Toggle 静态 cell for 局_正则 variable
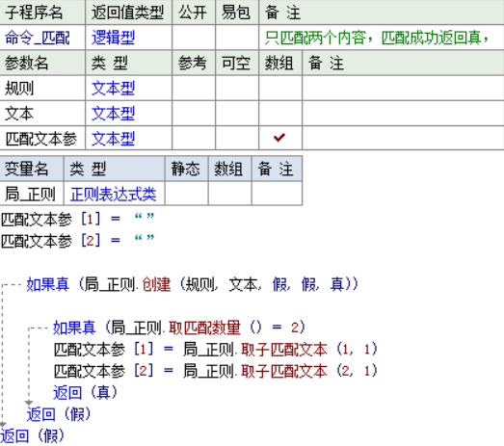The height and width of the screenshot is (446, 504). coord(186,194)
